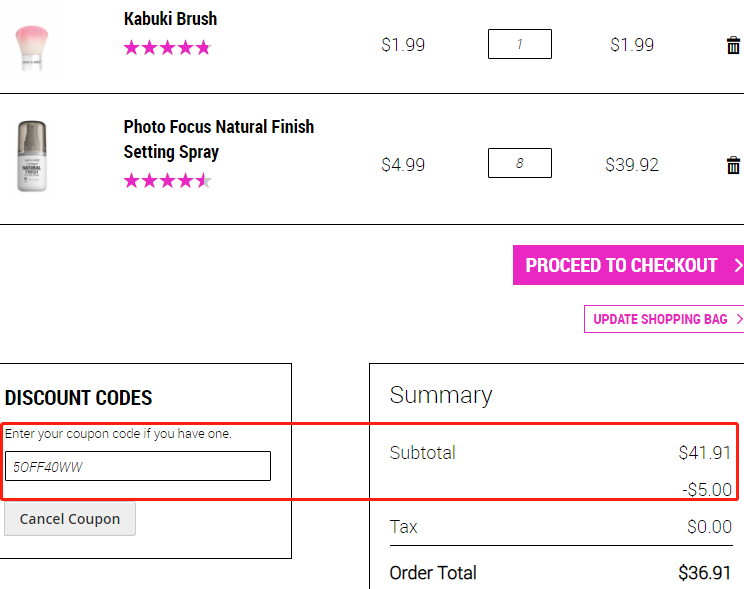Focus the Setting Spray quantity field
Viewport: 744px width, 589px height.
[x=520, y=163]
